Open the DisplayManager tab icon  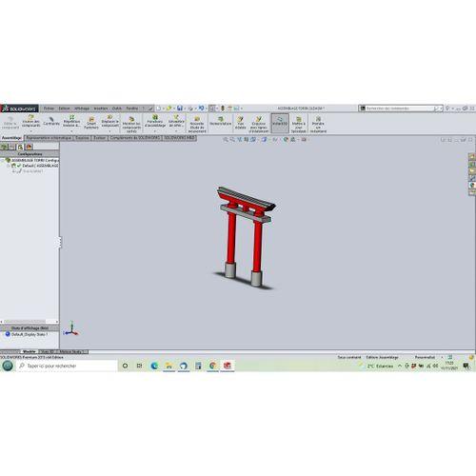[x=29, y=147]
